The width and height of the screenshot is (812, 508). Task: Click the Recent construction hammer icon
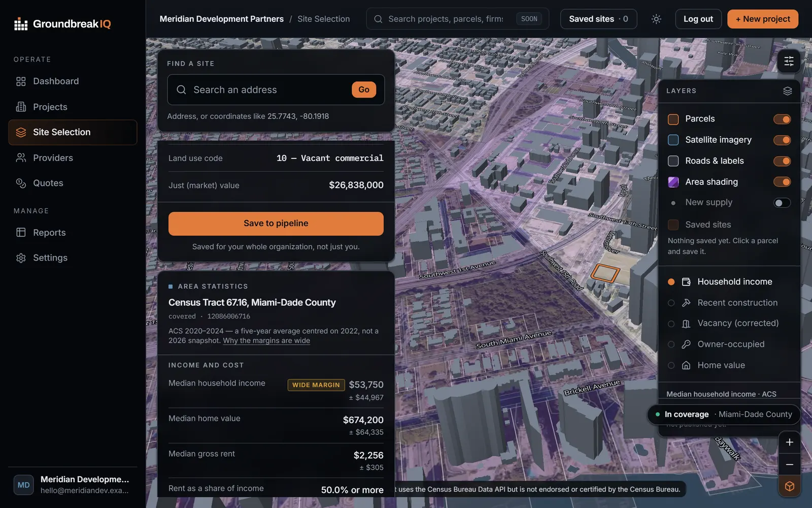click(686, 303)
